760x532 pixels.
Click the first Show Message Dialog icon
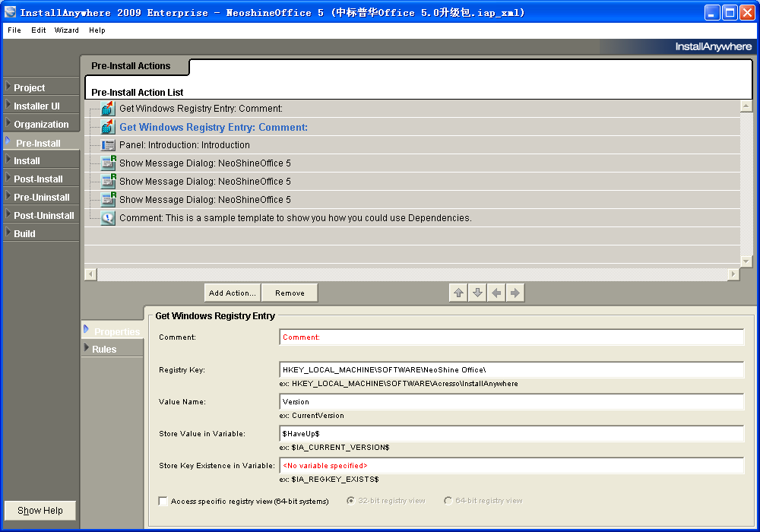coord(108,163)
